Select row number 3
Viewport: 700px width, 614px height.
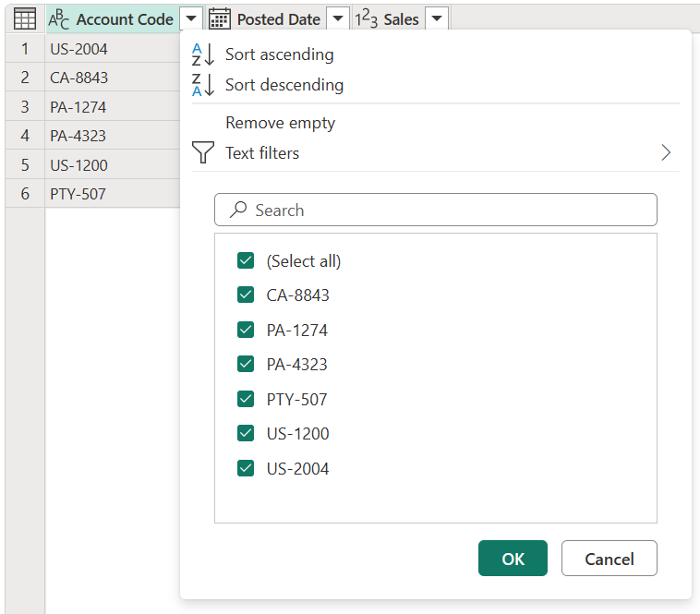tap(25, 107)
